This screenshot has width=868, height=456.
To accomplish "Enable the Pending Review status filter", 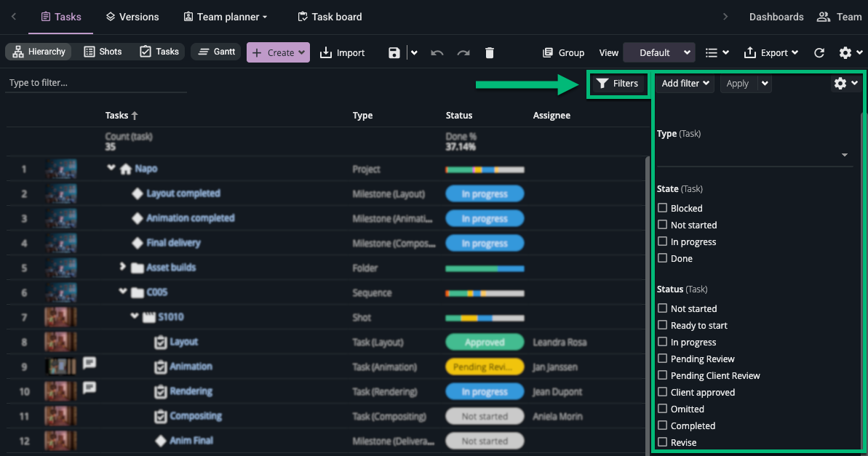I will (662, 359).
